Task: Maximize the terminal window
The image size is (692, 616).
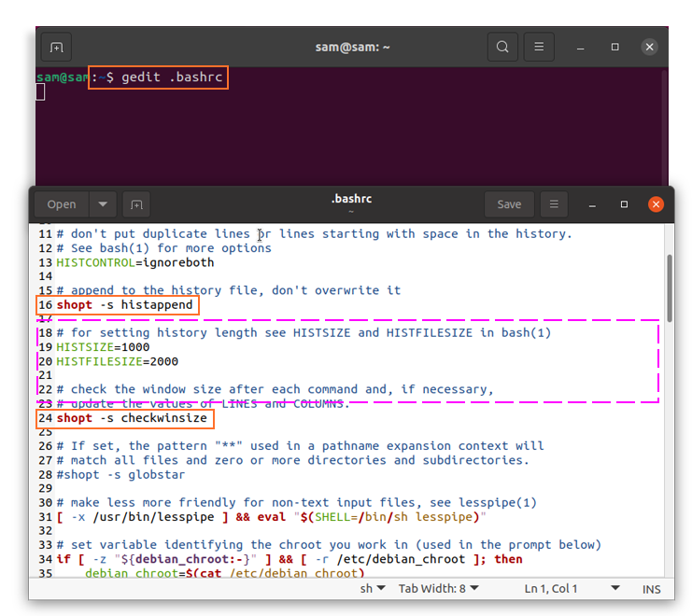Action: click(x=615, y=47)
